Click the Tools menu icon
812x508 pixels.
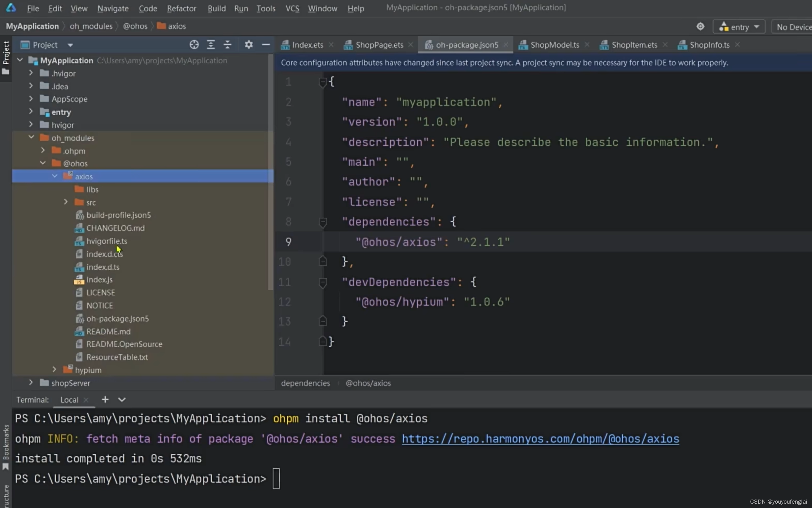(x=266, y=7)
